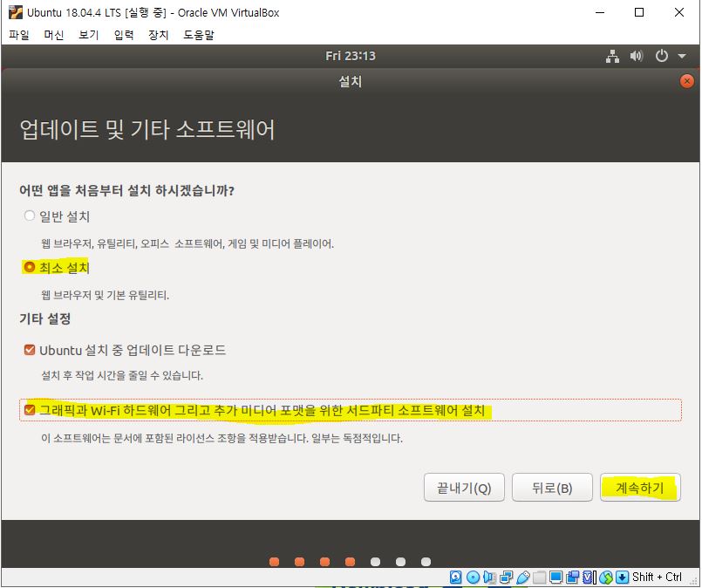Click the text 설치 후 작업 시간을 줄일 수 있습니다.
Image resolution: width=702 pixels, height=588 pixels.
pos(122,375)
